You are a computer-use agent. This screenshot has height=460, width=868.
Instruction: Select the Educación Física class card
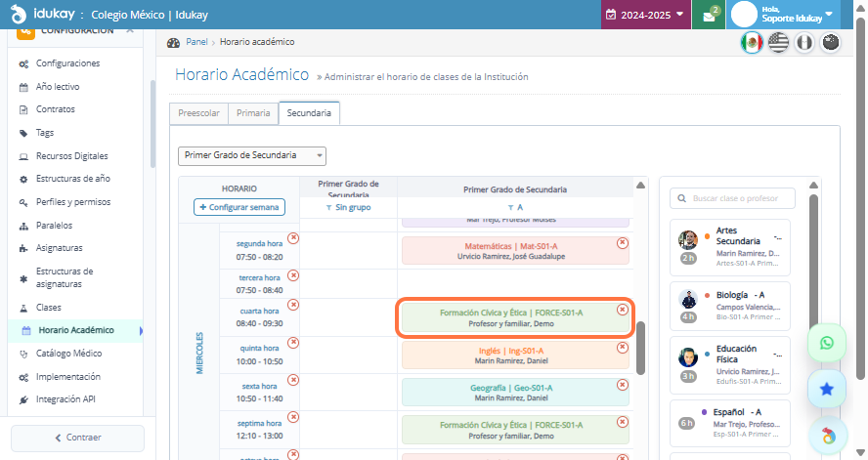(x=729, y=365)
